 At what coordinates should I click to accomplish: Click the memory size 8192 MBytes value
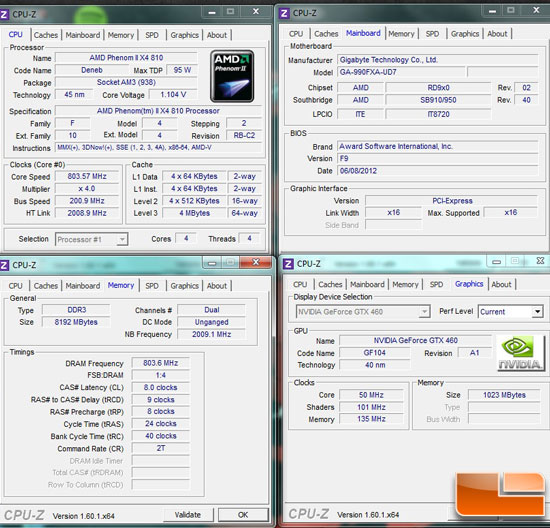[76, 322]
